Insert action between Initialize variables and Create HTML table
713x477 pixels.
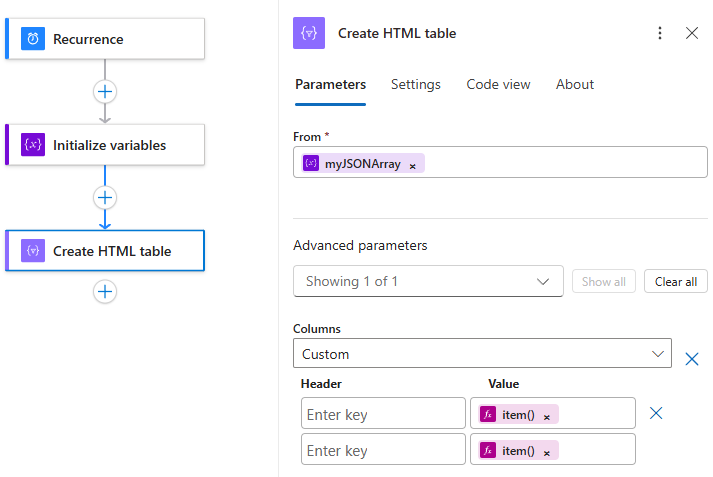[x=105, y=197]
